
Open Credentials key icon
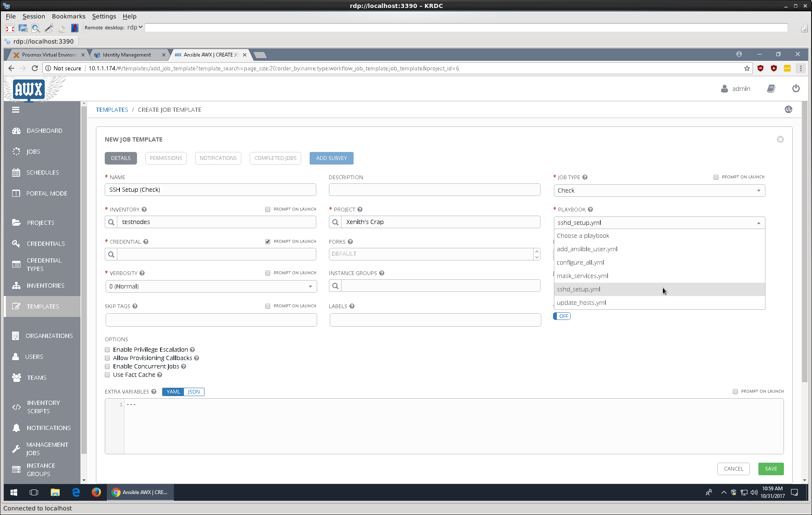(x=16, y=244)
